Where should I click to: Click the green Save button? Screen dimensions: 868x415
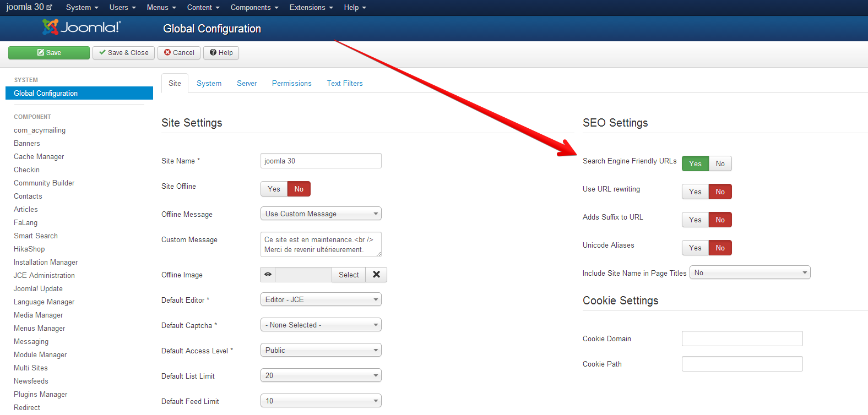pos(49,53)
